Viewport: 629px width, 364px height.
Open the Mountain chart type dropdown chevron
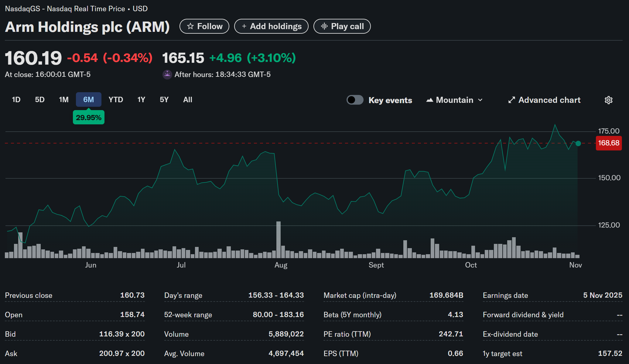click(480, 100)
